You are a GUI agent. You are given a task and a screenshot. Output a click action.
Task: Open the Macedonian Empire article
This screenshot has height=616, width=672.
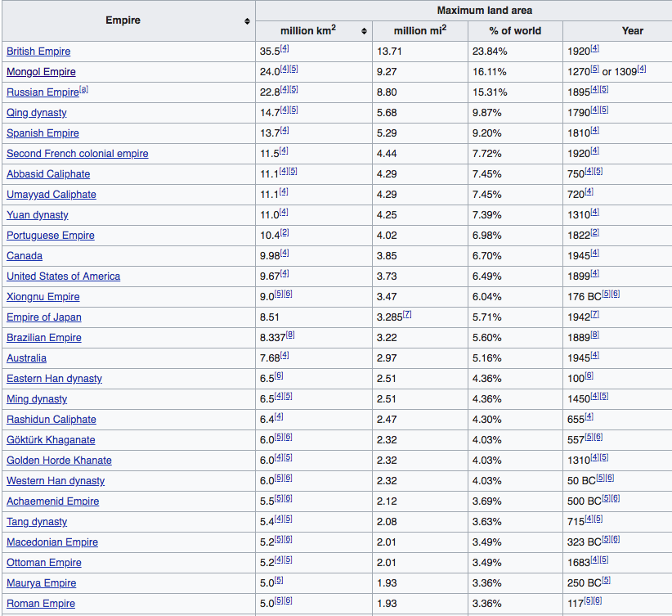[x=52, y=542]
